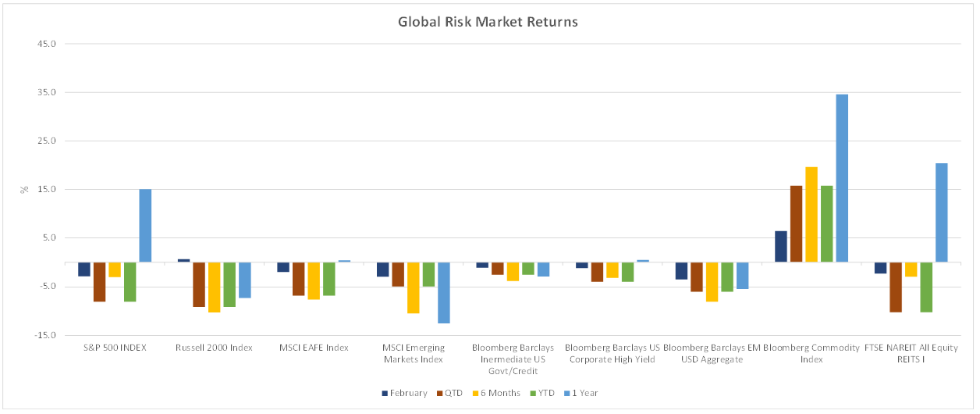Click the S&P 500 INDEX 1 Year bar
The height and width of the screenshot is (414, 980).
145,226
